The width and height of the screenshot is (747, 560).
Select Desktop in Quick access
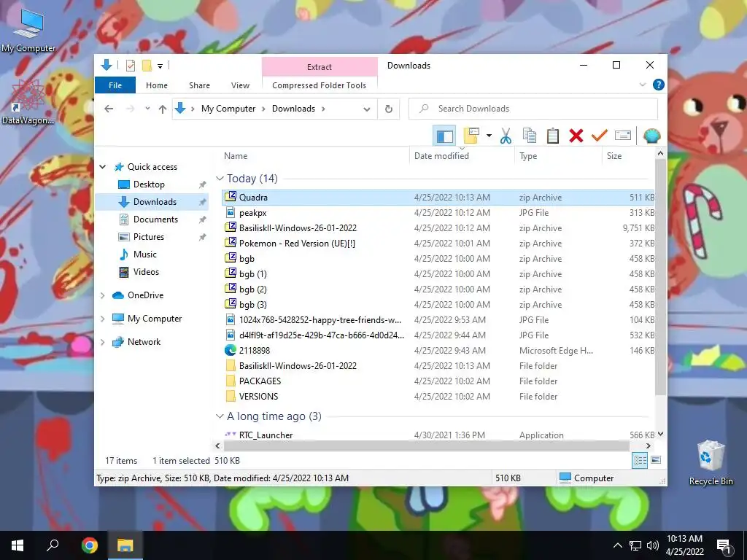click(x=149, y=184)
